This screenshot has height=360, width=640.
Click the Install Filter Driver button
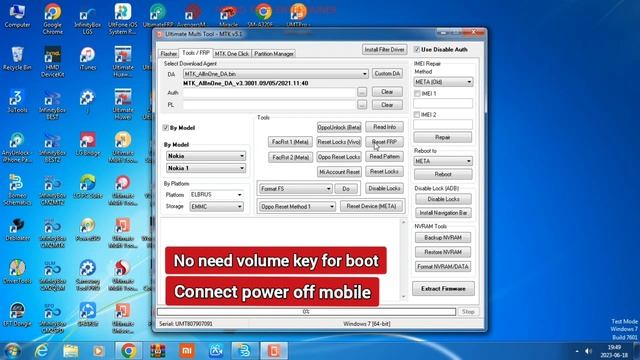click(x=384, y=49)
